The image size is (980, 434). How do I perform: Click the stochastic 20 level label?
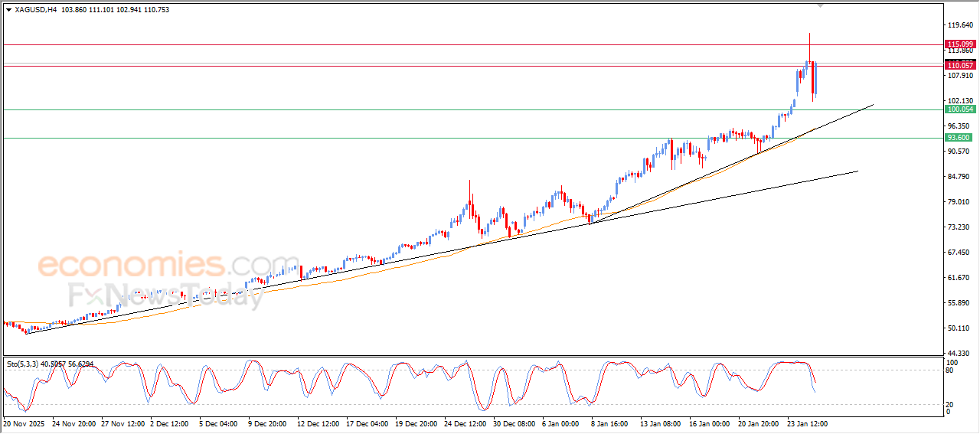pos(951,403)
